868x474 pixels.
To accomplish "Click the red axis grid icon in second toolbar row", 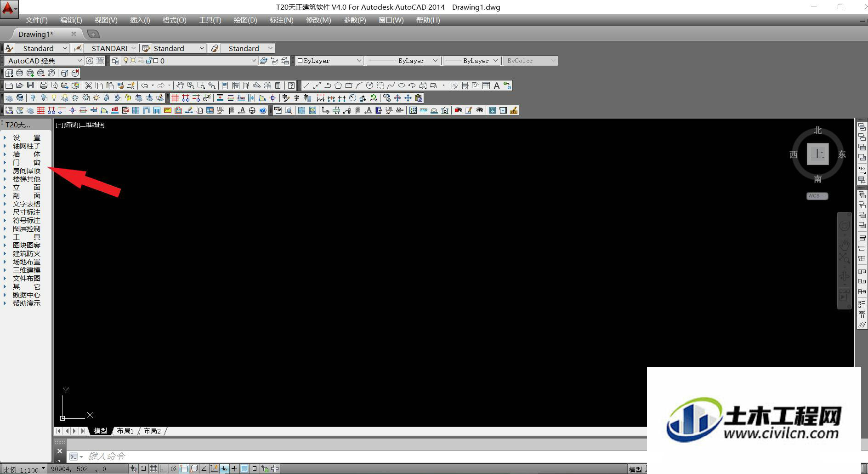I will click(x=175, y=98).
